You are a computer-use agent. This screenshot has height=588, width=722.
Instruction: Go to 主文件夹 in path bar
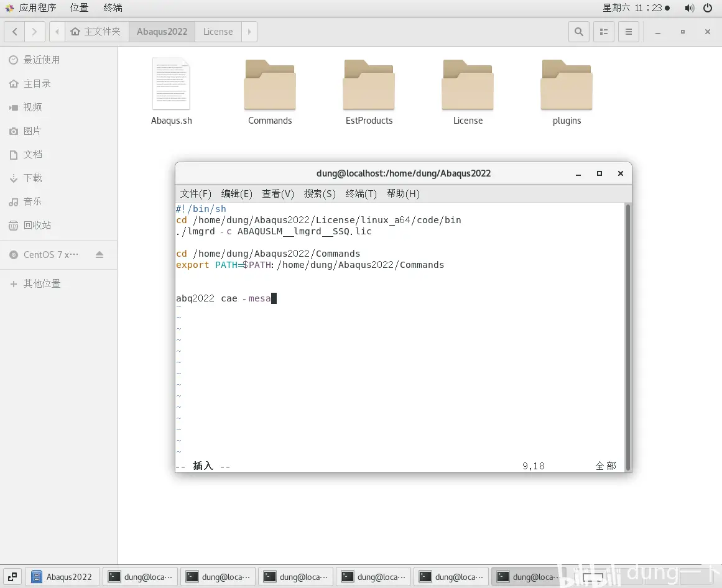pos(96,32)
